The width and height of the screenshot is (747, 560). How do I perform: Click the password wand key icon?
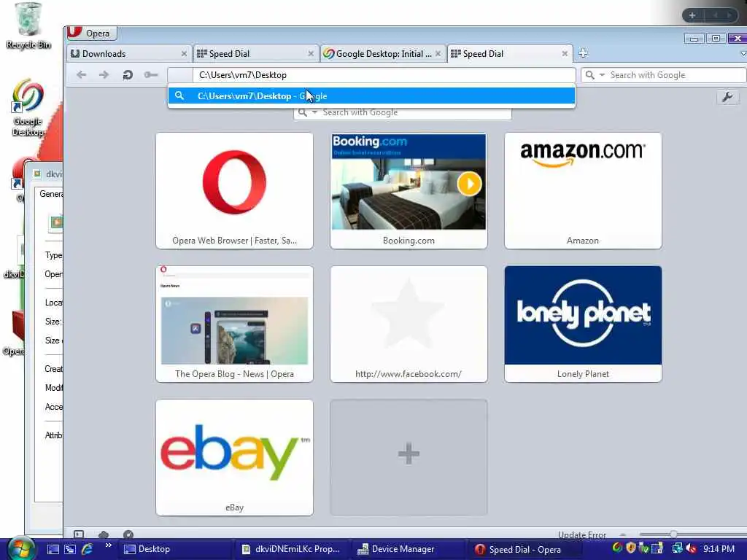150,75
